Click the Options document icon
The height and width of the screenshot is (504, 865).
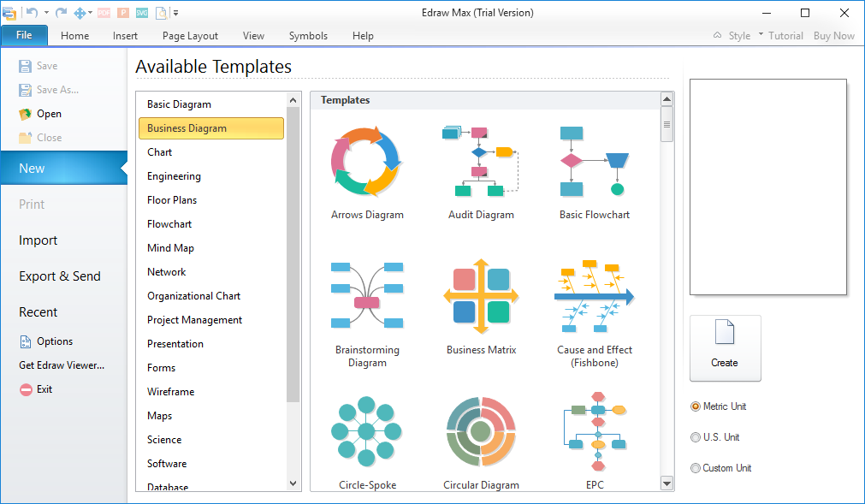point(26,342)
